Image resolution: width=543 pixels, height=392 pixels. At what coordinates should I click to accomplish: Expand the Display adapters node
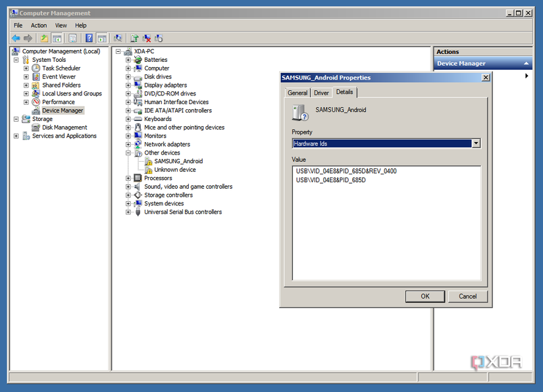tap(128, 85)
